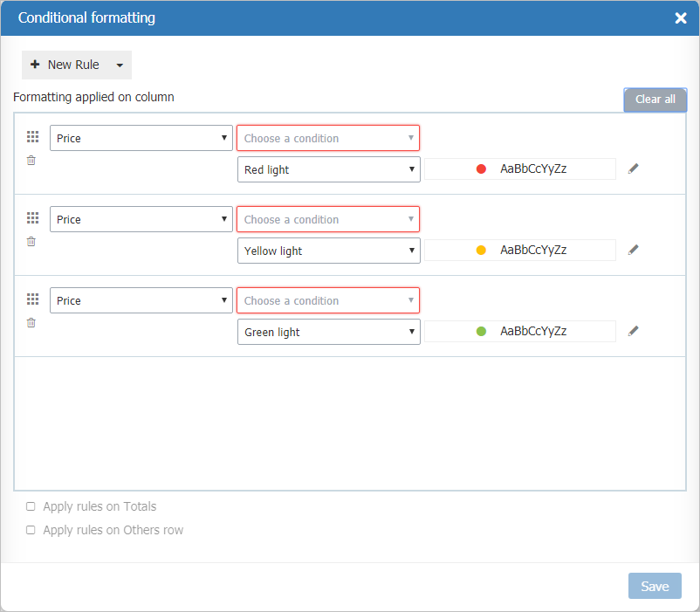The height and width of the screenshot is (612, 700).
Task: Click the trash icon on the third rule
Action: click(31, 322)
